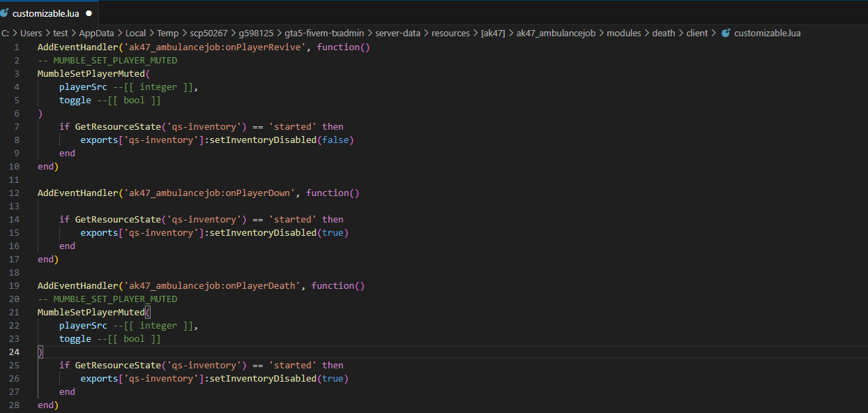Select line number 13 in the gutter
Screen dimensions: 868x413
pyautogui.click(x=15, y=206)
